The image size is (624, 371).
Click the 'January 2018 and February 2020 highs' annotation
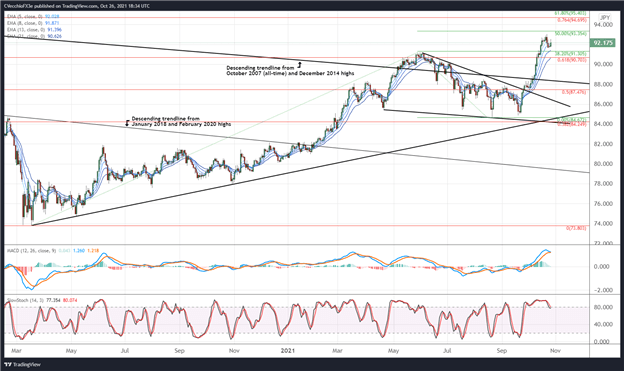coord(181,124)
